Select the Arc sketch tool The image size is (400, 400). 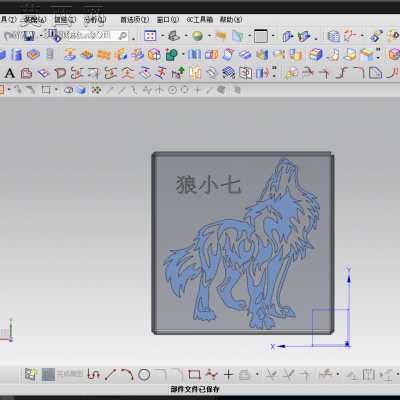(127, 375)
